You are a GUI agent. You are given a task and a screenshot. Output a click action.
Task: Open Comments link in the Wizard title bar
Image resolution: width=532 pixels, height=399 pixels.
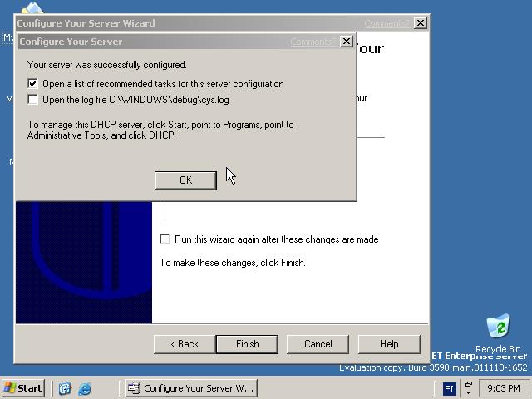(386, 23)
